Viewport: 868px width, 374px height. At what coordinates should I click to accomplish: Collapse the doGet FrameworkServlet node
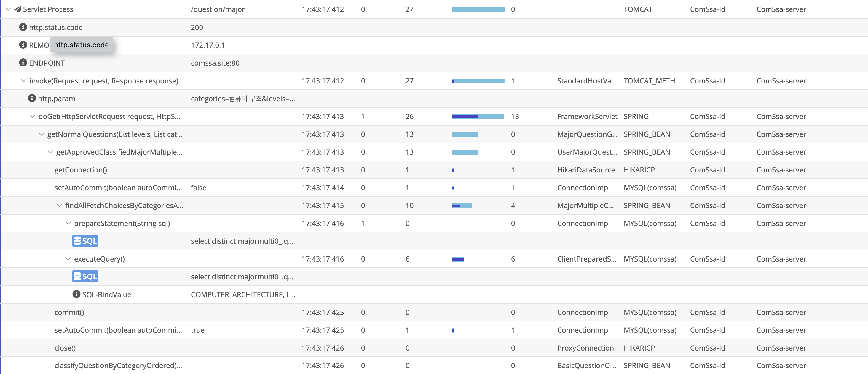coord(32,116)
